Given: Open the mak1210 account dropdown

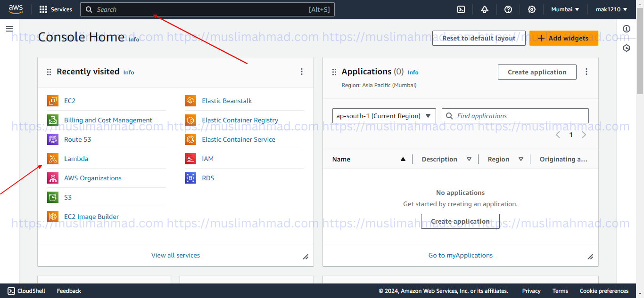Looking at the screenshot, I should tap(611, 9).
